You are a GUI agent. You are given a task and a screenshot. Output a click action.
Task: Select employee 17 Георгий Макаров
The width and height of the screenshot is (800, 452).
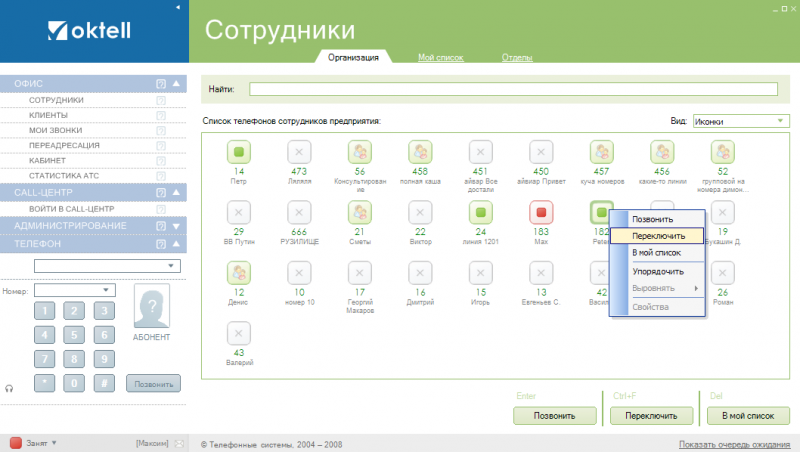point(360,273)
